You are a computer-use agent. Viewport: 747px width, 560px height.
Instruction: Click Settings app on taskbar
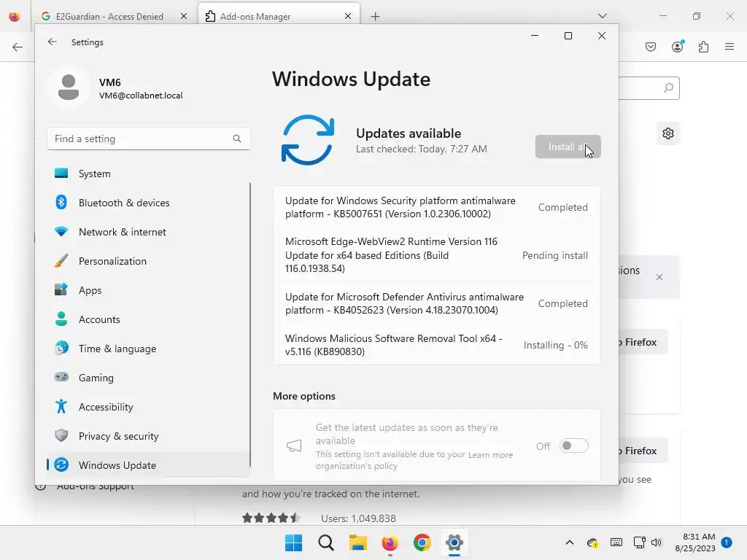pos(454,542)
